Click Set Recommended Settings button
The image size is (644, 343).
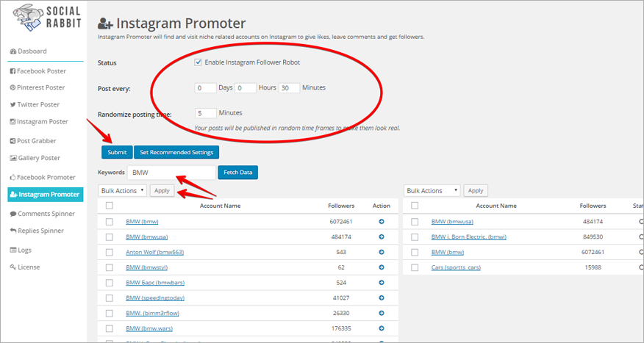point(176,152)
